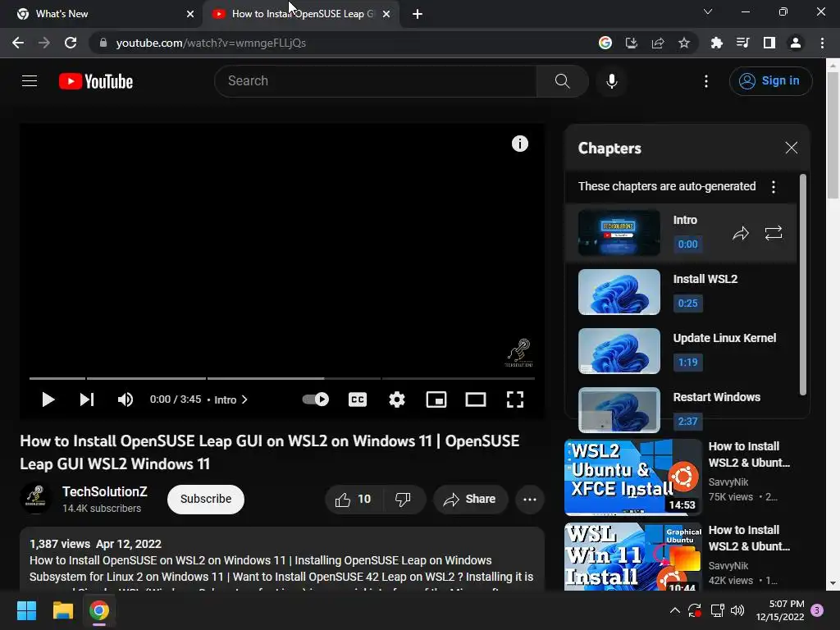Click the YouTube logo
840x630 pixels.
click(x=96, y=81)
